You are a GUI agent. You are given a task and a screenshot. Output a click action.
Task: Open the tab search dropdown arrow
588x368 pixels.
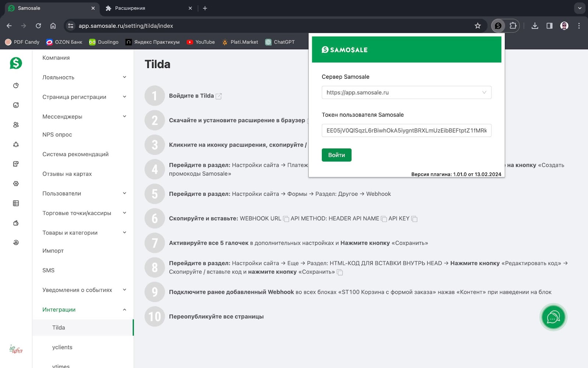pyautogui.click(x=580, y=8)
